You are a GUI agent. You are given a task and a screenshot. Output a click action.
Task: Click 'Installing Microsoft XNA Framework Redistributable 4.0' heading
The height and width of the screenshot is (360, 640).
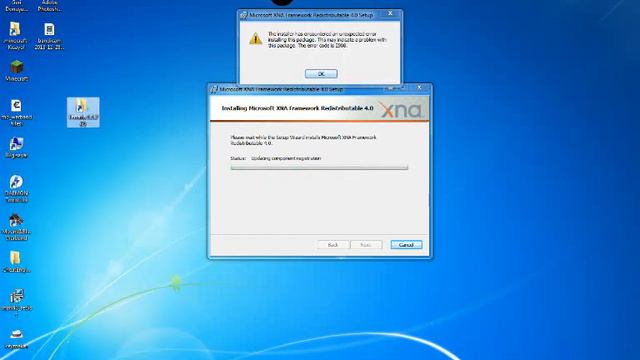(297, 108)
